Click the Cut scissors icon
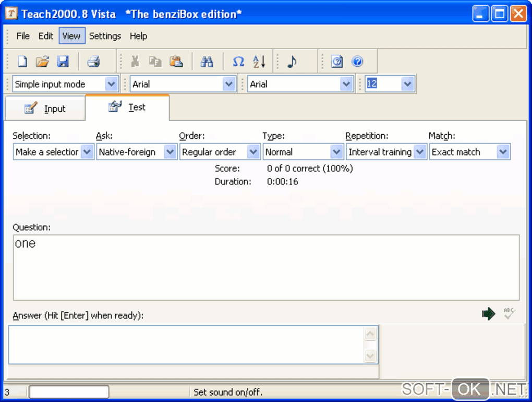 tap(135, 62)
